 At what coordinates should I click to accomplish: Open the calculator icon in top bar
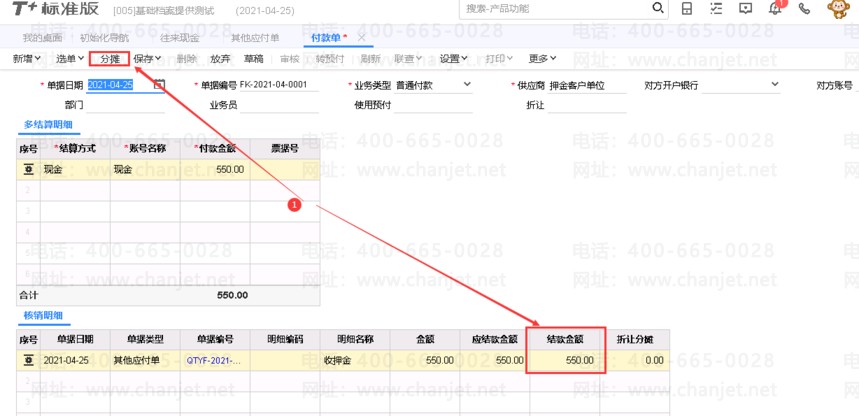tap(687, 9)
